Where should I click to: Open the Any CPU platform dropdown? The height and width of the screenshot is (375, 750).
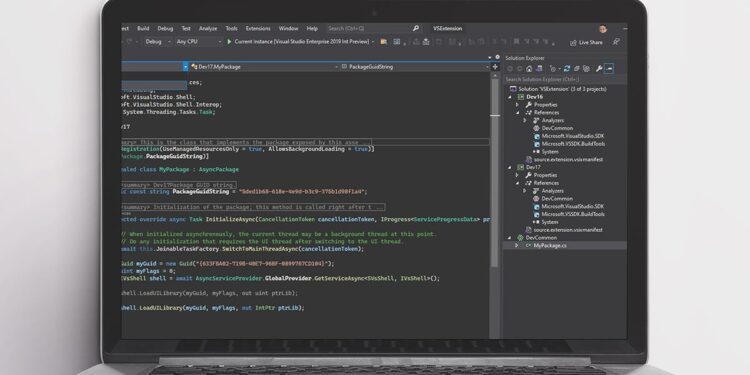tap(199, 42)
